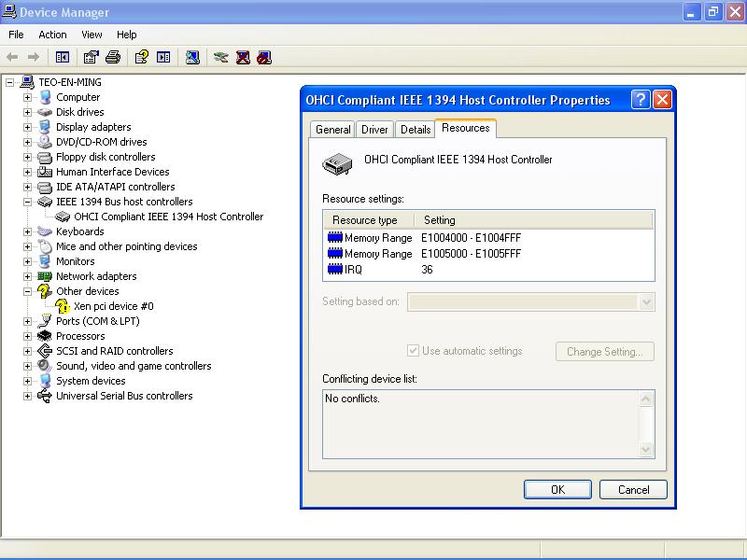
Task: Click the Uninstall device toolbar icon
Action: [x=243, y=57]
